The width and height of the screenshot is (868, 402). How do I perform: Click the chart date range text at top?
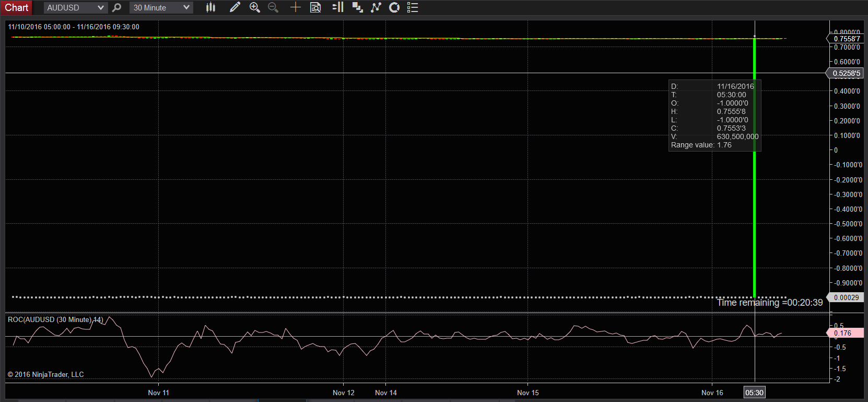[x=74, y=27]
